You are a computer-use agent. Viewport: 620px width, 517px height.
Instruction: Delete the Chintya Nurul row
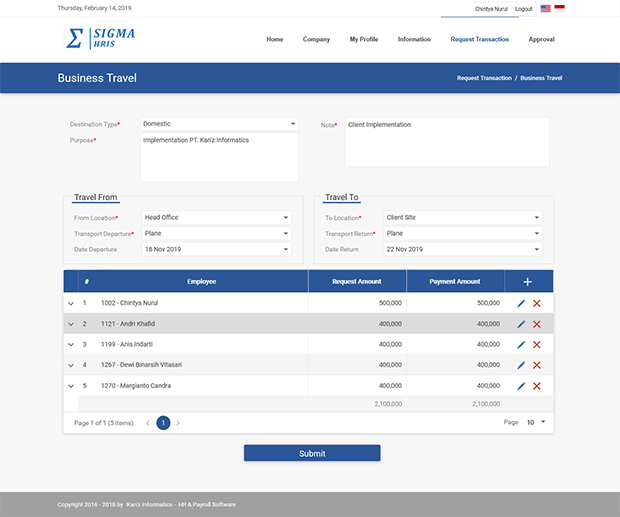(537, 303)
